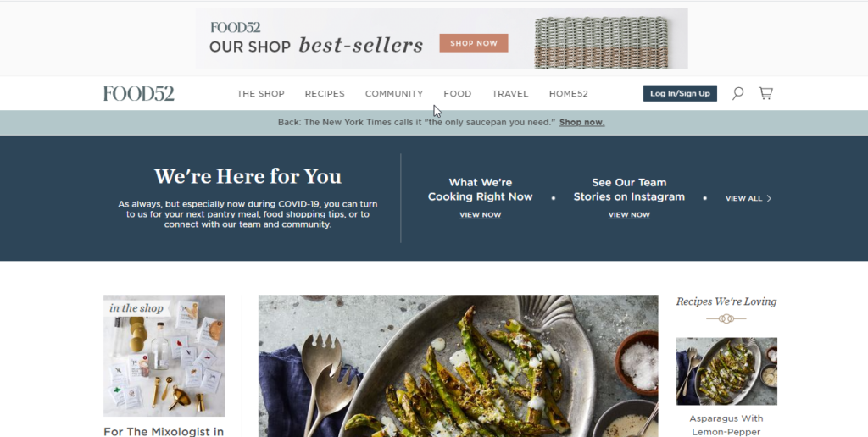
Task: Click VIEW NOW under Team Stories on Instagram
Action: tap(629, 214)
